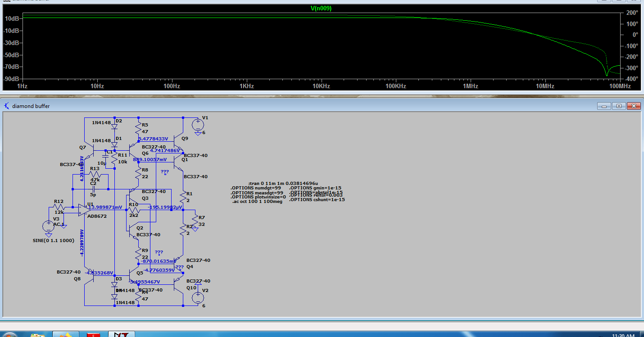Screen dimensions: 644x337
Task: Click the .OPTIONS cshunt=1e-15 directive
Action: [x=317, y=199]
